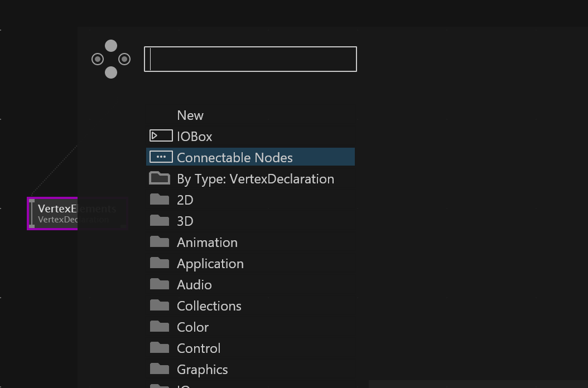Focus the node browser search field
This screenshot has width=588, height=388.
(250, 59)
